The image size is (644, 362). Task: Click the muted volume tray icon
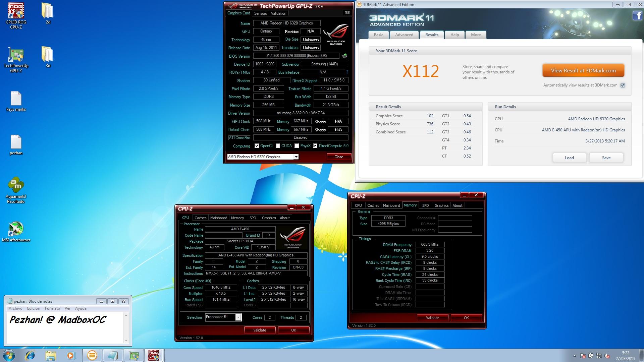[607, 356]
